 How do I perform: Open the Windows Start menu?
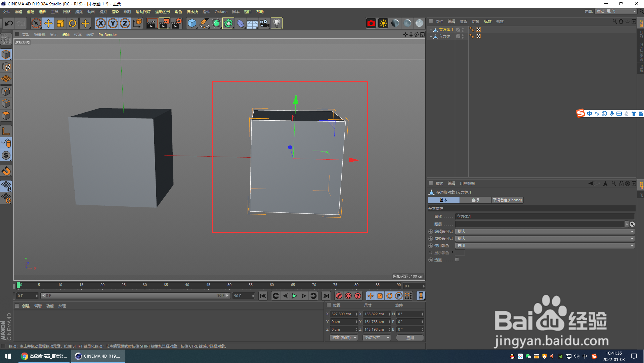[x=8, y=356]
